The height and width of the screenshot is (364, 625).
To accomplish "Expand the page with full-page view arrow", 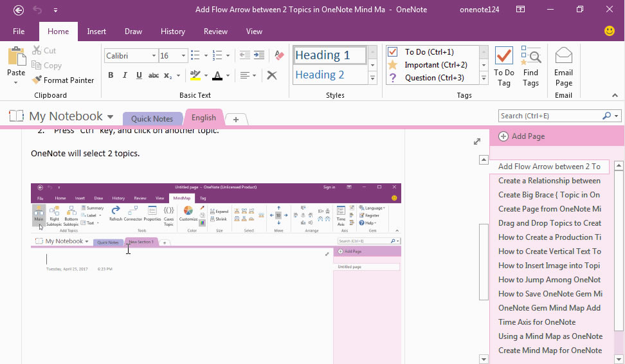I will click(x=477, y=141).
